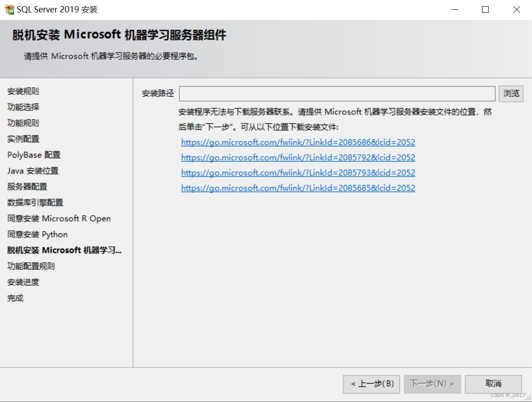
Task: Click the disabled 下一步(N) button
Action: pos(432,384)
